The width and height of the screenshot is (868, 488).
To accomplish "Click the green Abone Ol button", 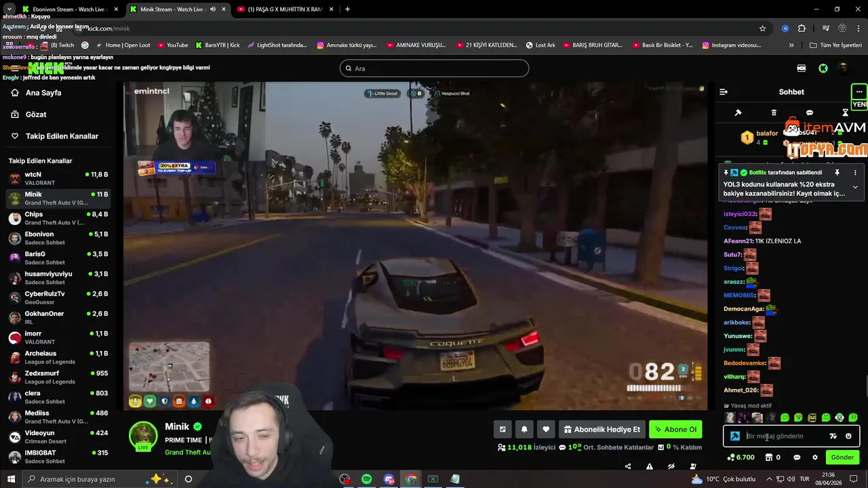I will (x=675, y=429).
